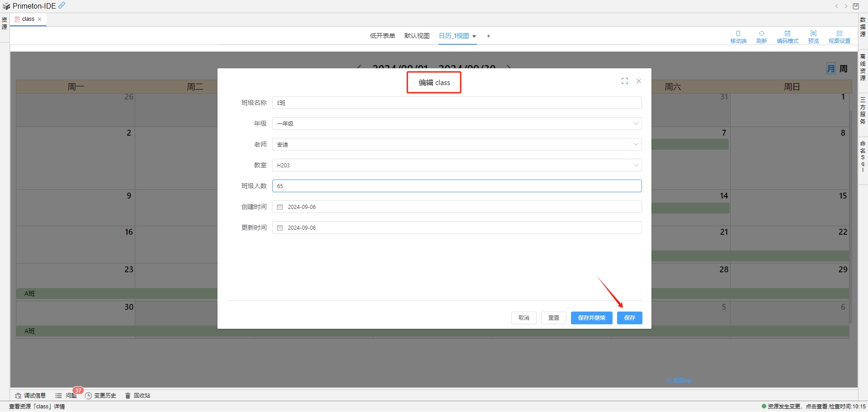Image resolution: width=868 pixels, height=412 pixels.
Task: Open the 老师 teacher dropdown
Action: [457, 144]
